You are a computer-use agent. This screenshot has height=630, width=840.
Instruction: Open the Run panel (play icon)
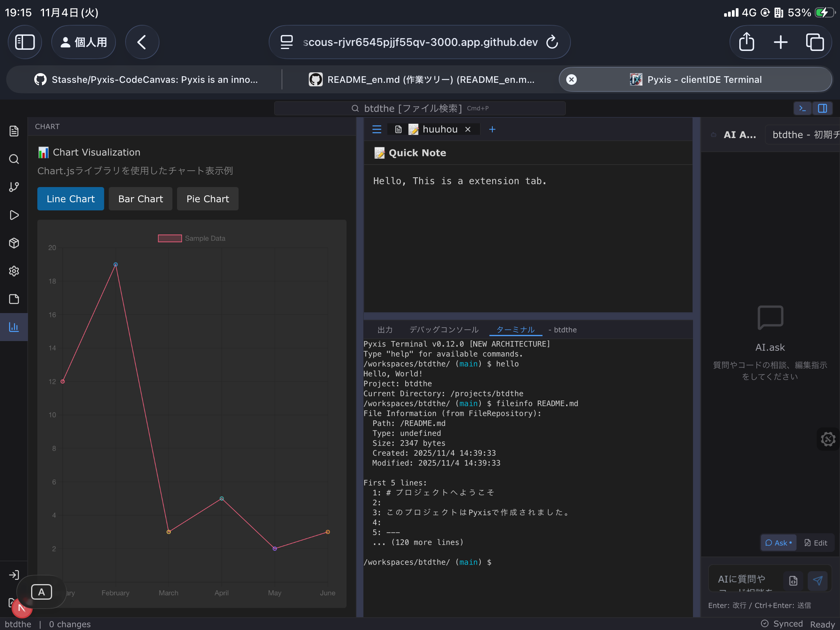point(14,215)
